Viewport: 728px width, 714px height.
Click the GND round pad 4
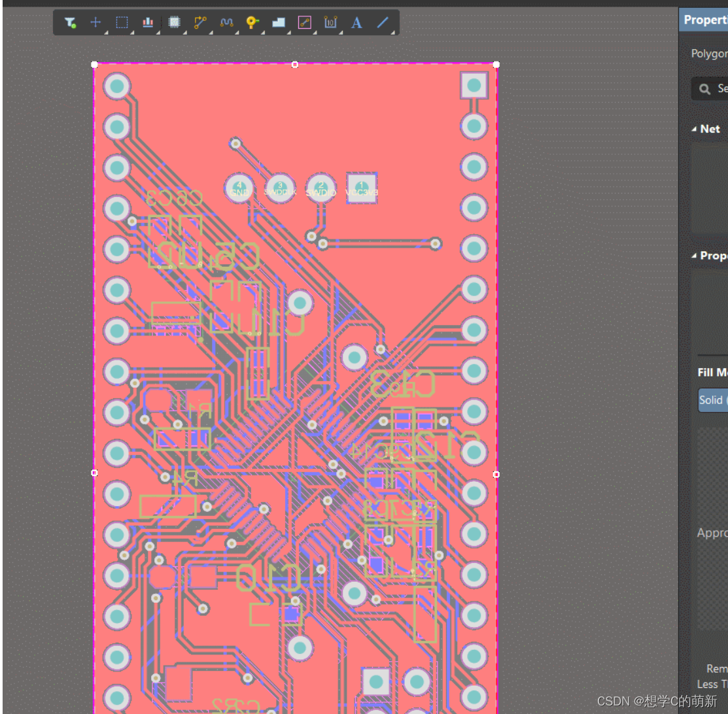(x=239, y=188)
